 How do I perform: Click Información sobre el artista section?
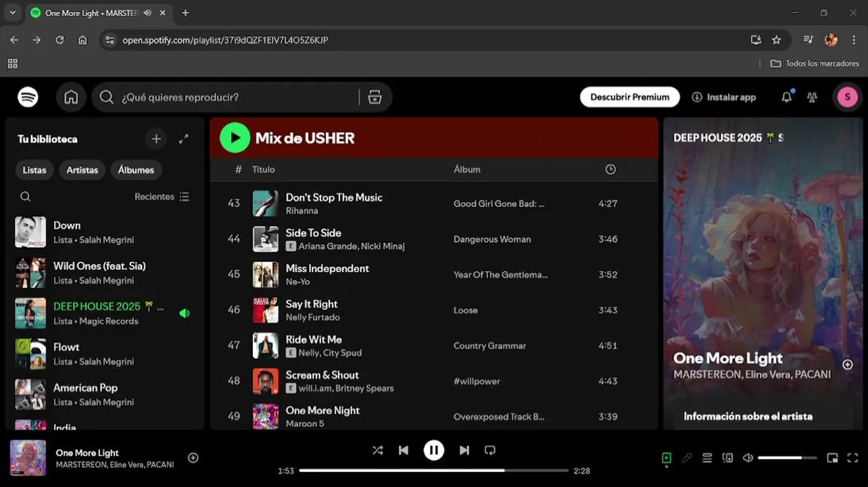[x=748, y=417]
